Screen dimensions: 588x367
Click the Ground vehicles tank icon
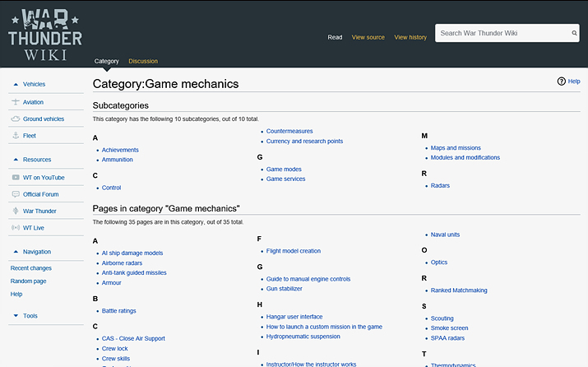pos(16,119)
